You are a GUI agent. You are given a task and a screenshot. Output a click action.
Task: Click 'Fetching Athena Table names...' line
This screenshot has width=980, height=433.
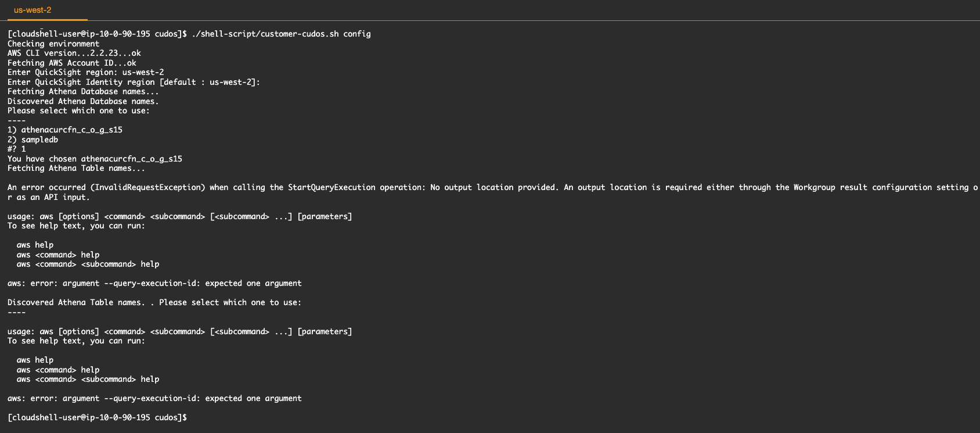point(76,168)
